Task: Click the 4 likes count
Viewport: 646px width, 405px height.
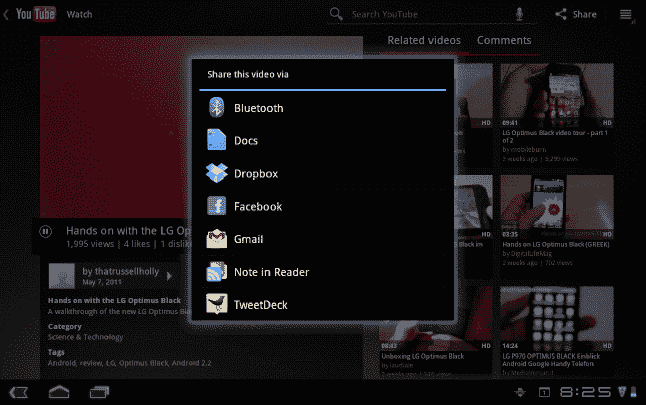Action: click(137, 244)
